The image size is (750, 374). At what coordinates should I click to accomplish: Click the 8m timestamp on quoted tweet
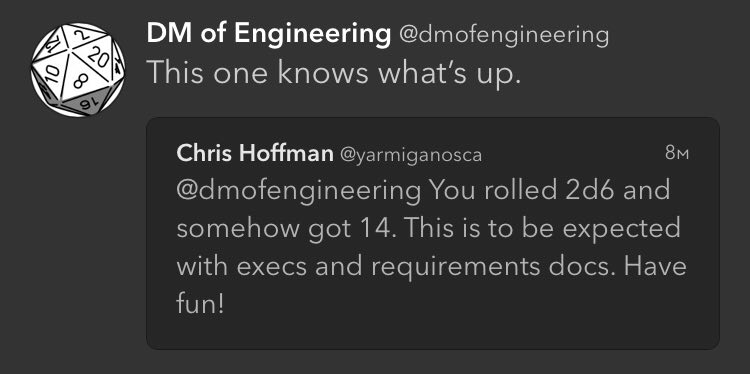point(677,153)
